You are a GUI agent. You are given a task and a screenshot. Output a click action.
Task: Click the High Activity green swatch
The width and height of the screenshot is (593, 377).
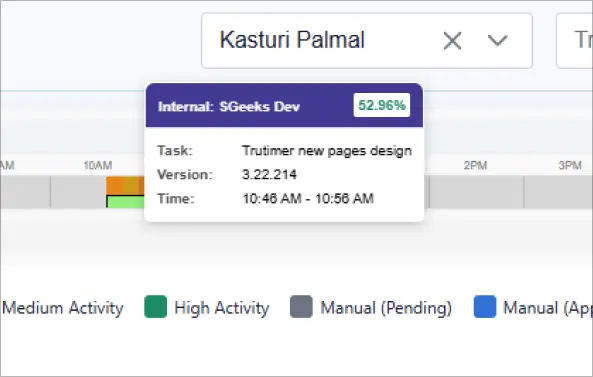155,307
